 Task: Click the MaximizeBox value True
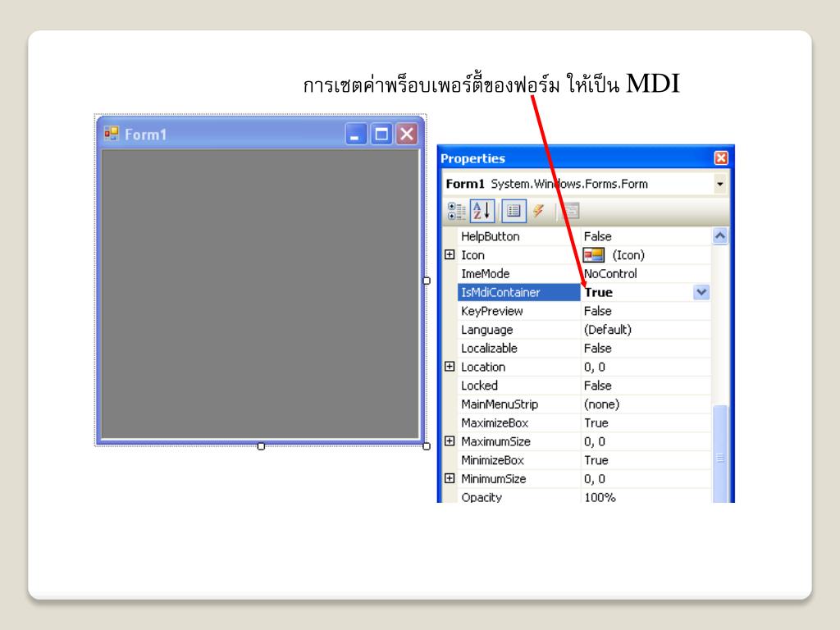[596, 423]
